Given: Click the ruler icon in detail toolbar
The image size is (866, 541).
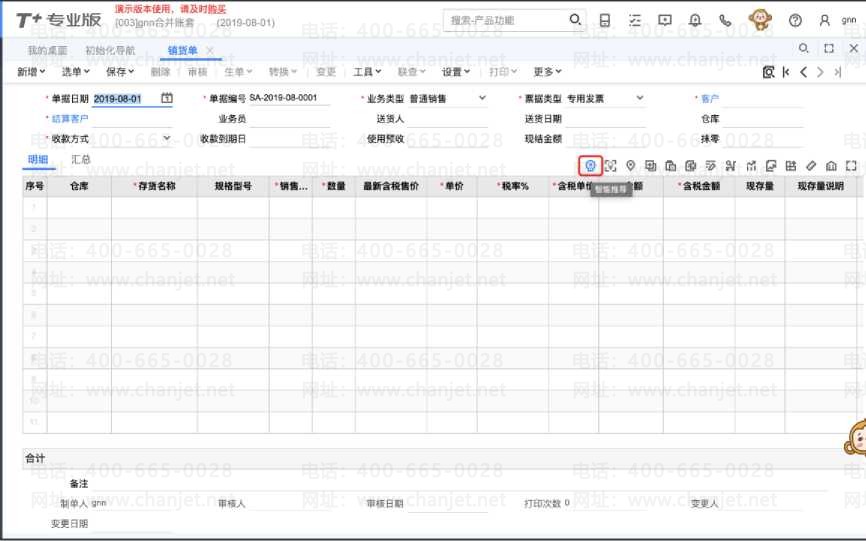Looking at the screenshot, I should coord(811,166).
